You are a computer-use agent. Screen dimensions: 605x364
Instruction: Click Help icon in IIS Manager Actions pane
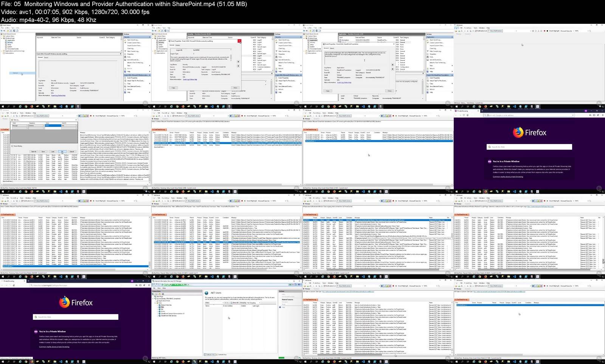[281, 307]
